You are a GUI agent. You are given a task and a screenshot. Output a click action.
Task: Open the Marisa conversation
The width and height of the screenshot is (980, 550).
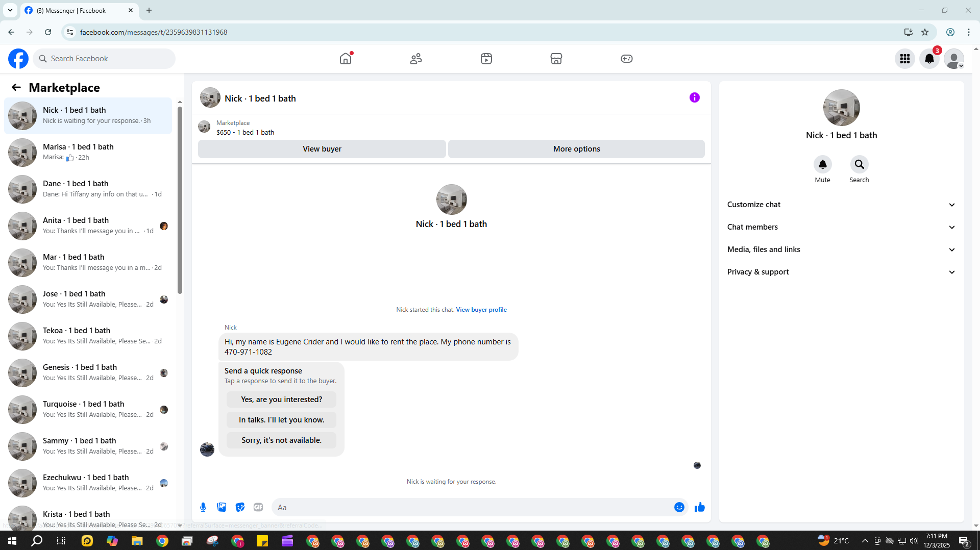[88, 152]
